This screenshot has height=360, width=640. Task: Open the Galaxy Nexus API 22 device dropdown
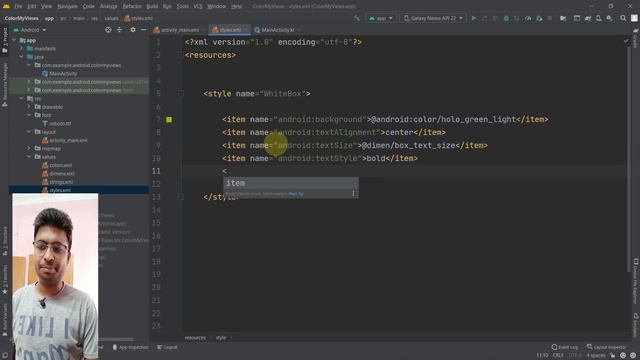pyautogui.click(x=433, y=18)
